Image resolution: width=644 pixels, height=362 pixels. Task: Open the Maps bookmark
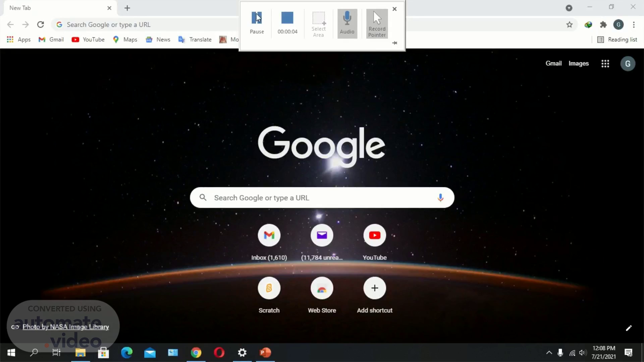(x=125, y=40)
